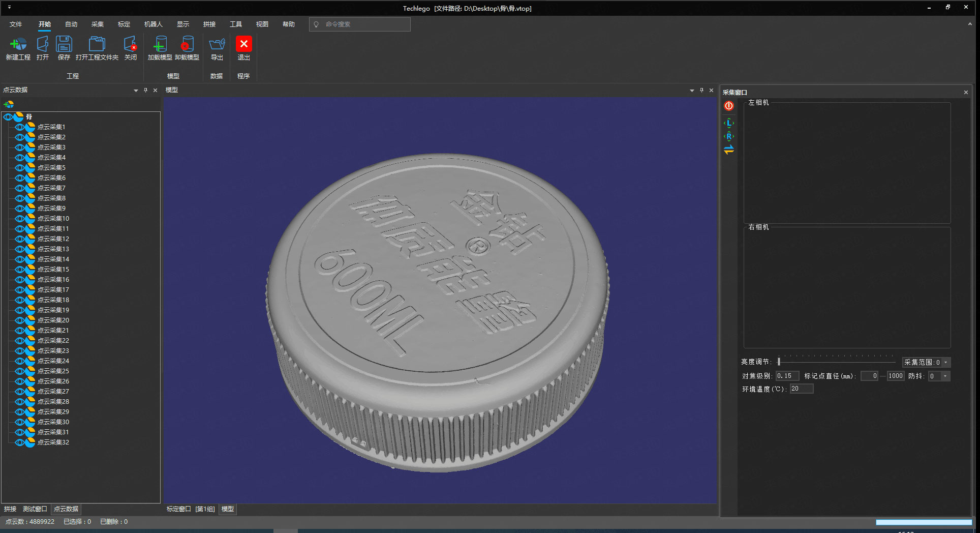This screenshot has width=980, height=533.
Task: Click the 导出 export data icon
Action: 217,45
